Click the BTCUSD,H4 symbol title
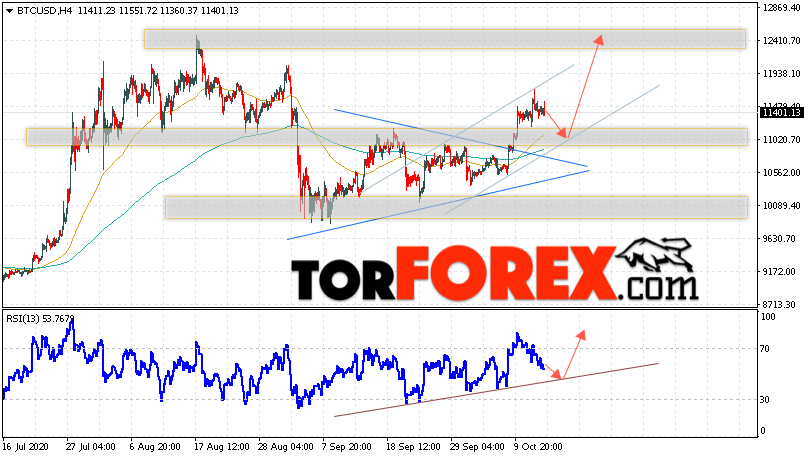 click(x=44, y=10)
